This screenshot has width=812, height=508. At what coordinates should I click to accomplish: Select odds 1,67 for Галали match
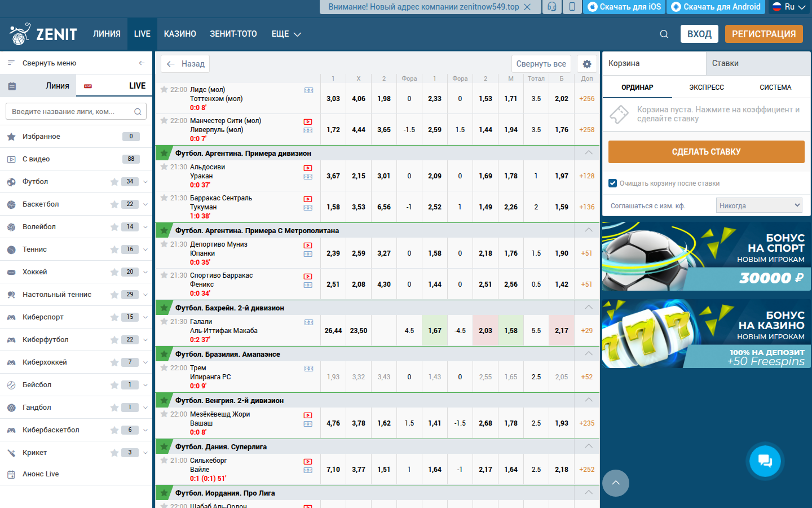(x=434, y=331)
